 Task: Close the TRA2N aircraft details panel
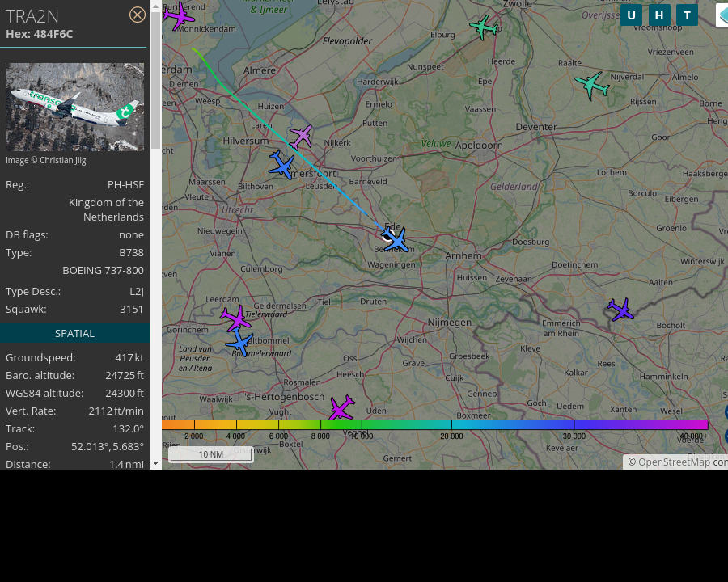pyautogui.click(x=137, y=15)
